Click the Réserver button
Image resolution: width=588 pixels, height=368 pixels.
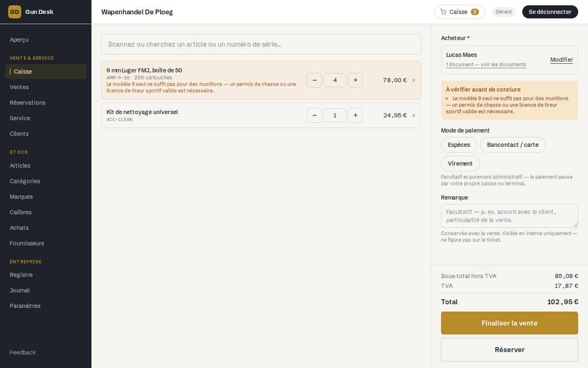(x=510, y=350)
